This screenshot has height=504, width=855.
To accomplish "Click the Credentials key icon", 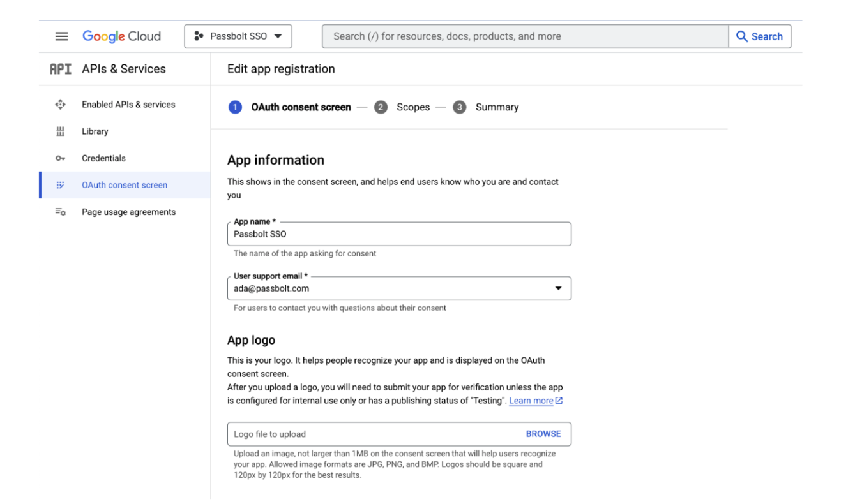I will pos(61,158).
